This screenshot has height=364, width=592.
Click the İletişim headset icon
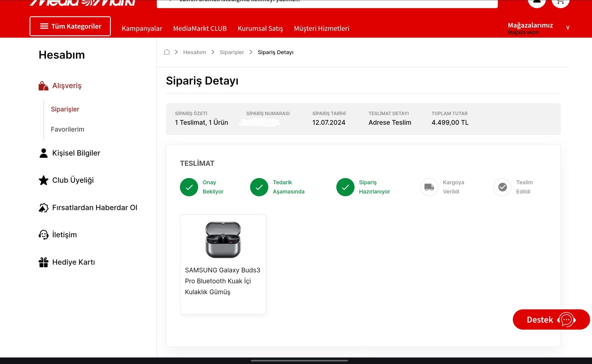(43, 235)
